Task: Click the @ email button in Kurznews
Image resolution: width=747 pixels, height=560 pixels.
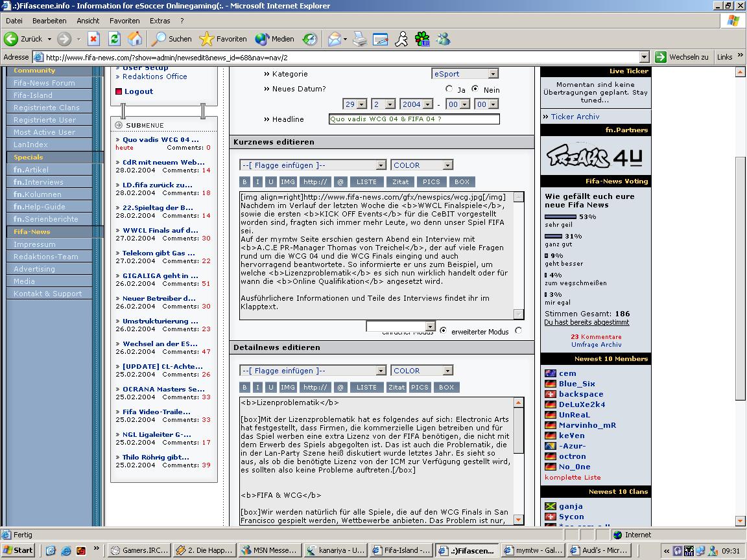Action: click(x=340, y=182)
